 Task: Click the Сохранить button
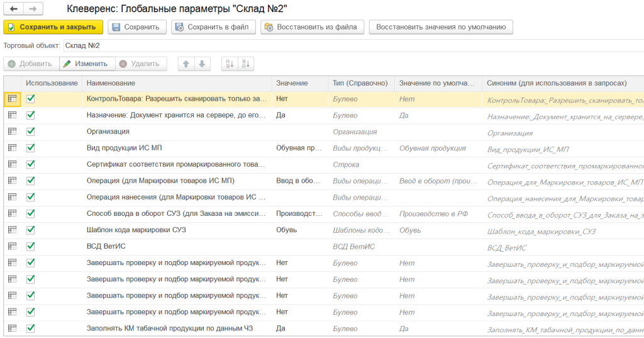[x=137, y=27]
